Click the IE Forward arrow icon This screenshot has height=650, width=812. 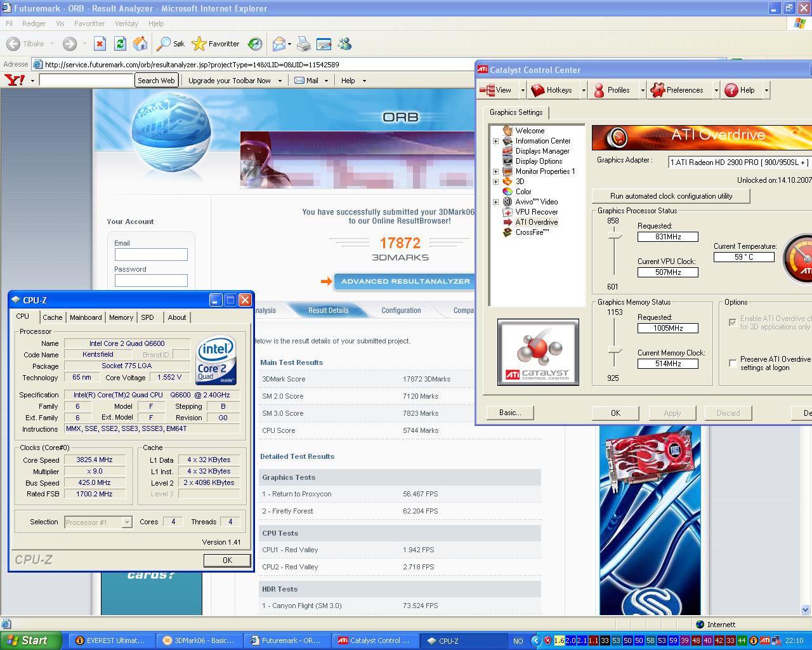click(x=70, y=44)
